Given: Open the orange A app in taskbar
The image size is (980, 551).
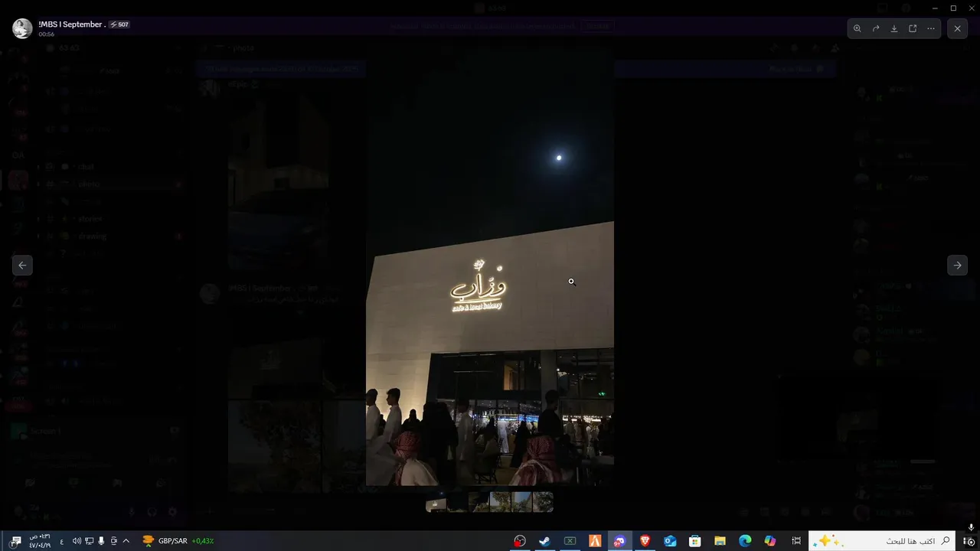Looking at the screenshot, I should point(595,541).
